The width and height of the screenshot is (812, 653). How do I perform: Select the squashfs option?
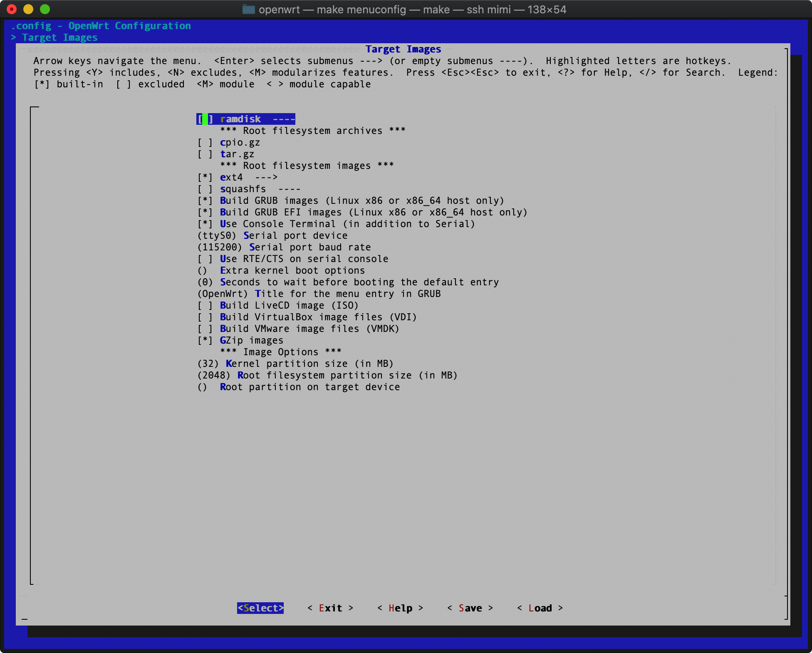[249, 189]
